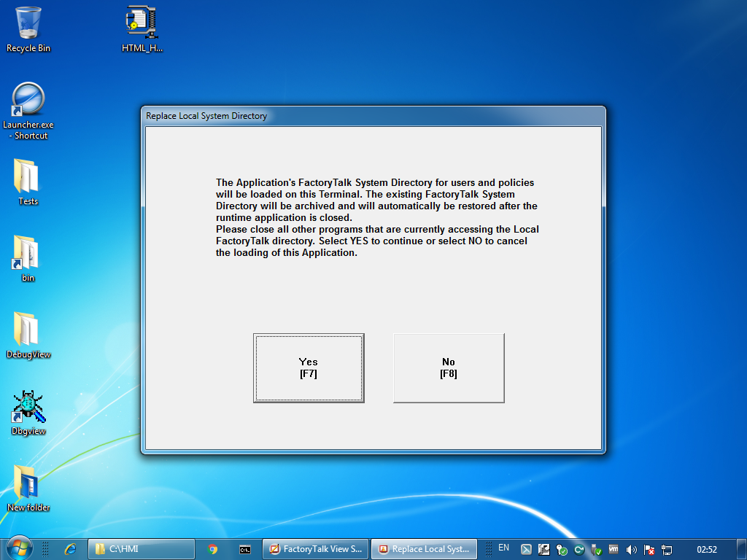
Task: Open Google Chrome from the taskbar
Action: point(212,549)
